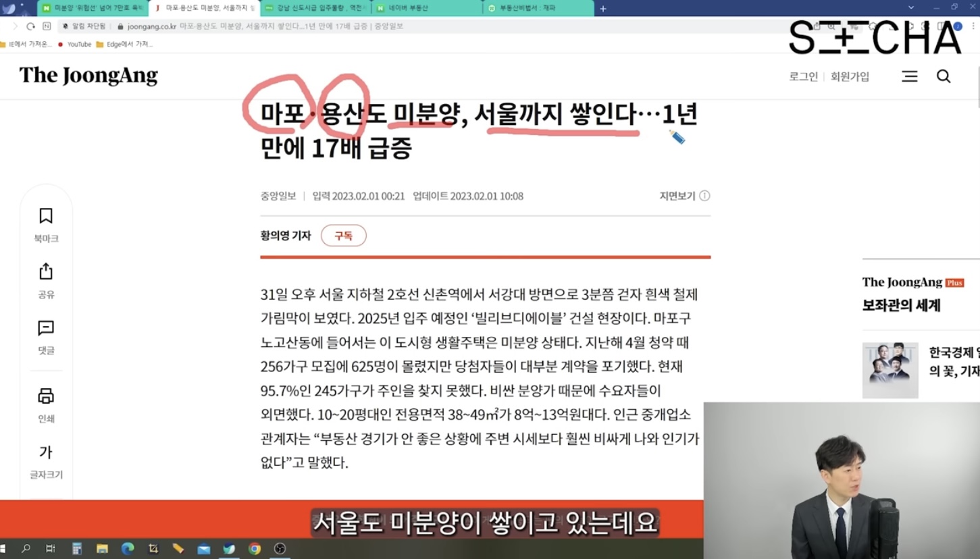Image resolution: width=980 pixels, height=559 pixels.
Task: Switch to the 강남 신도시급 입주물량 tab
Action: [316, 9]
